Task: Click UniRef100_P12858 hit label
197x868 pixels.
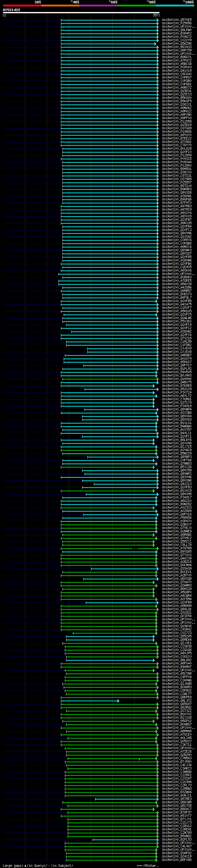Action: click(x=177, y=121)
